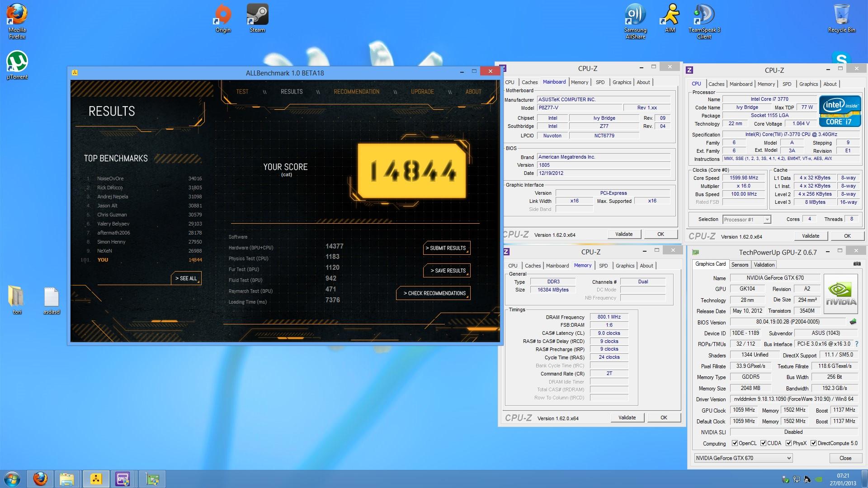
Task: Click the GPU Name field in GPU-Z
Action: coord(774,278)
